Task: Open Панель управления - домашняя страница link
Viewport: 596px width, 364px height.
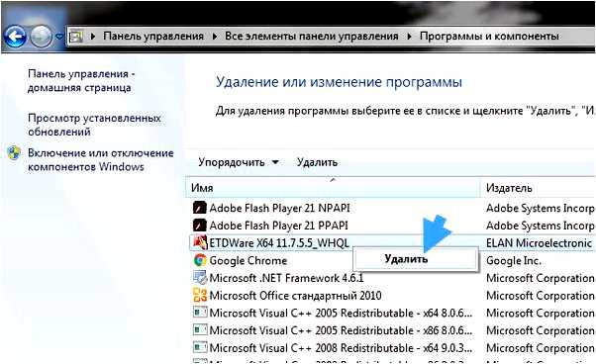Action: [x=81, y=80]
